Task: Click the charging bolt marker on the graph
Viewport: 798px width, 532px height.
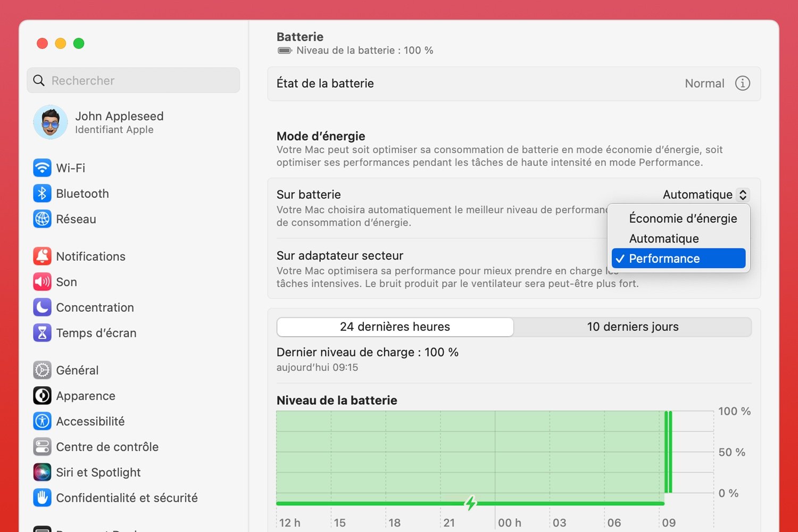Action: [470, 503]
